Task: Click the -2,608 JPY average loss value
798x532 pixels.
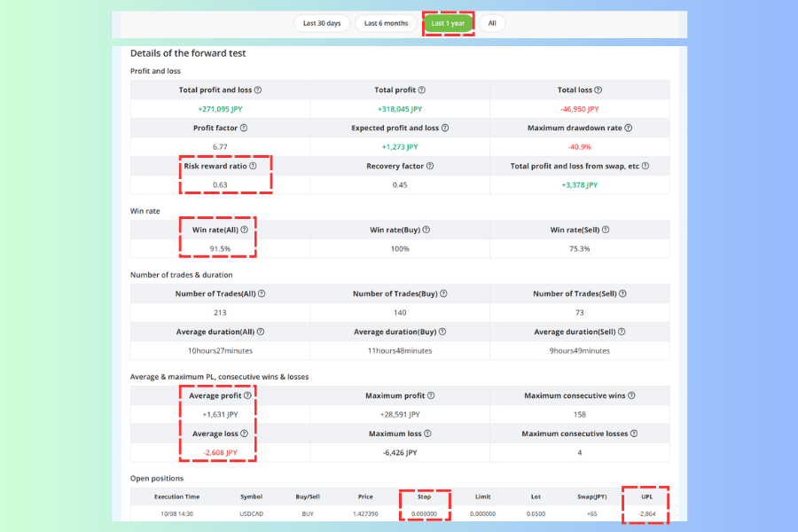Action: [x=220, y=452]
